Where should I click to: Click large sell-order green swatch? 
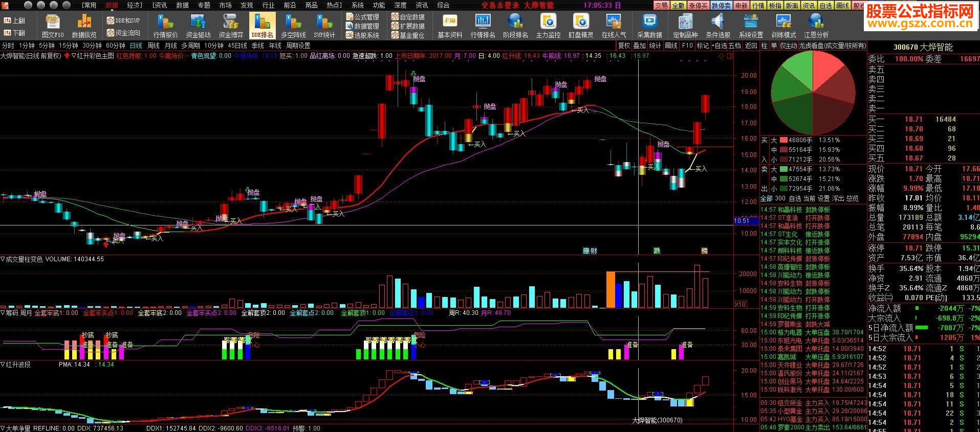[x=783, y=169]
